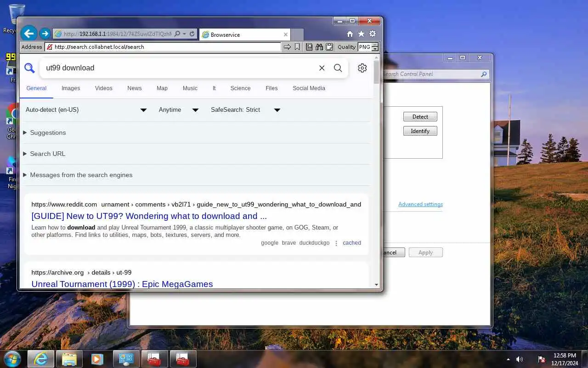Click the second red toolbox taskbar icon

click(x=183, y=359)
